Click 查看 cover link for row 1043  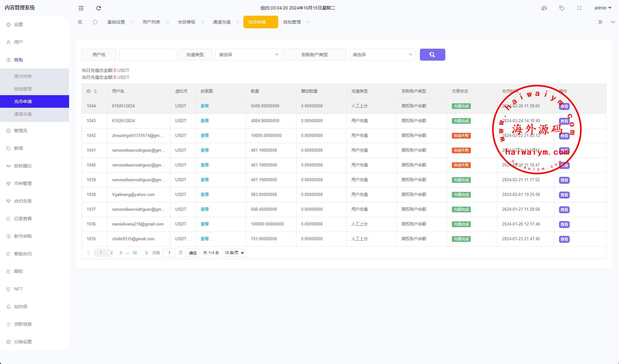pyautogui.click(x=204, y=121)
